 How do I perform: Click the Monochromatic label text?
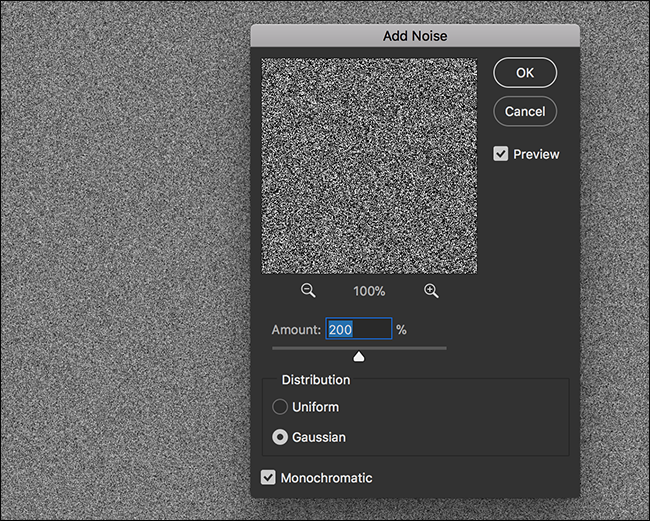326,478
